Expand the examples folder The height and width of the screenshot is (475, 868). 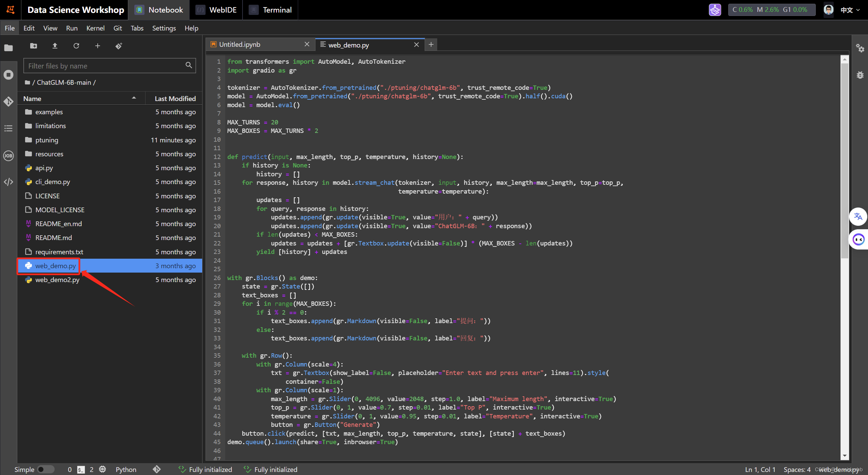tap(49, 111)
